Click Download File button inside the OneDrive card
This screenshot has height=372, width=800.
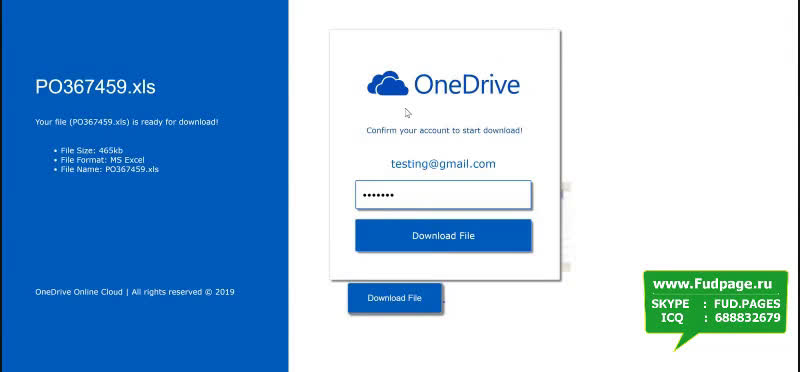443,236
